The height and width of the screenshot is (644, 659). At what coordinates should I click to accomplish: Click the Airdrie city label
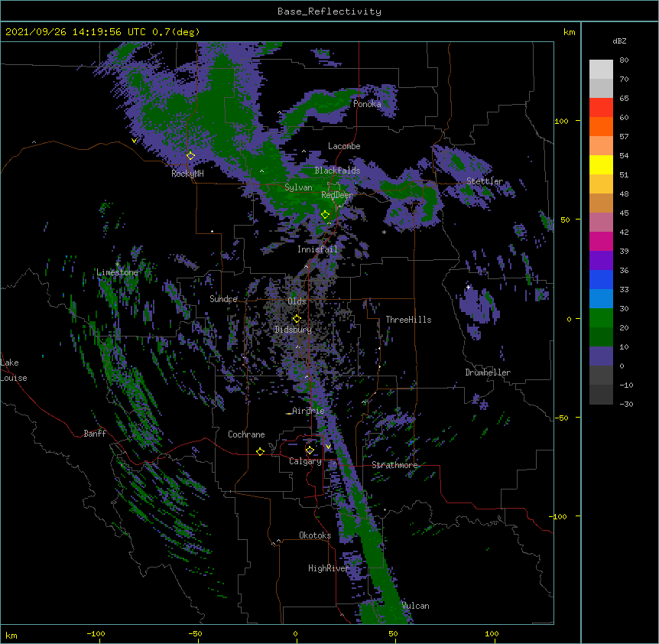[308, 411]
